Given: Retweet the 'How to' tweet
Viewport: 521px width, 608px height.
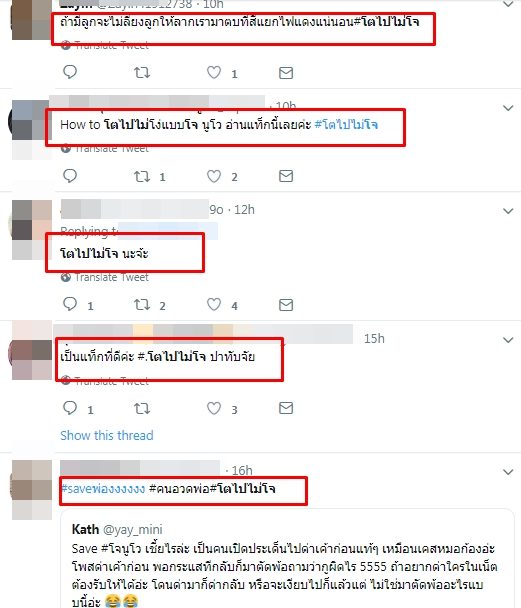Looking at the screenshot, I should click(142, 176).
